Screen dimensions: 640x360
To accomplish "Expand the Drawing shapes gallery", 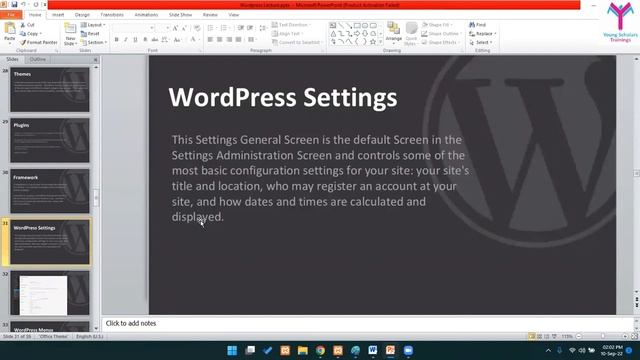I will click(x=381, y=42).
